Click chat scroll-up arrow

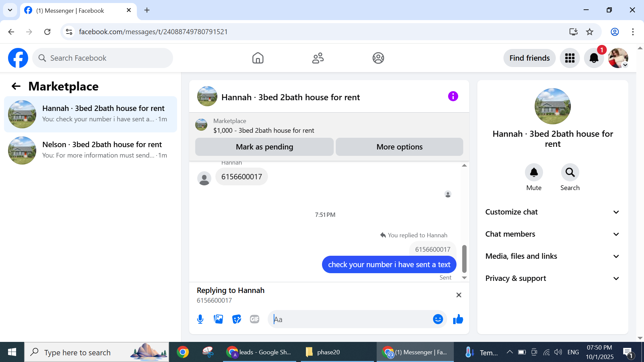[464, 165]
